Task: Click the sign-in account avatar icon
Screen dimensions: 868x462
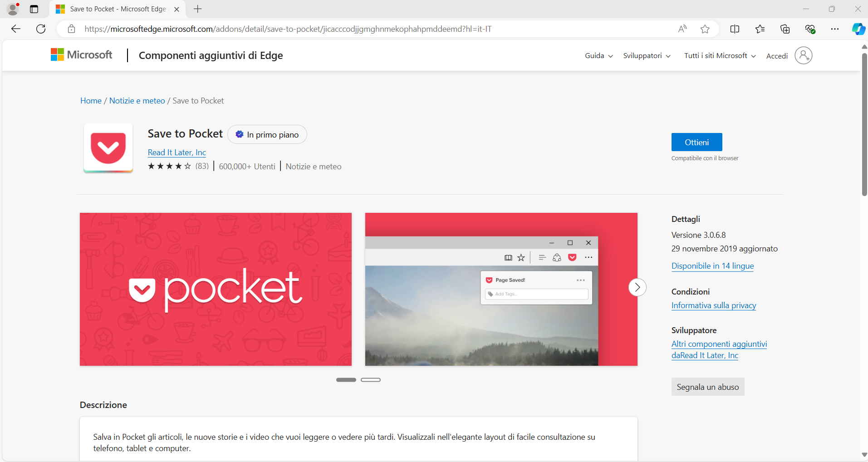Action: click(x=803, y=55)
